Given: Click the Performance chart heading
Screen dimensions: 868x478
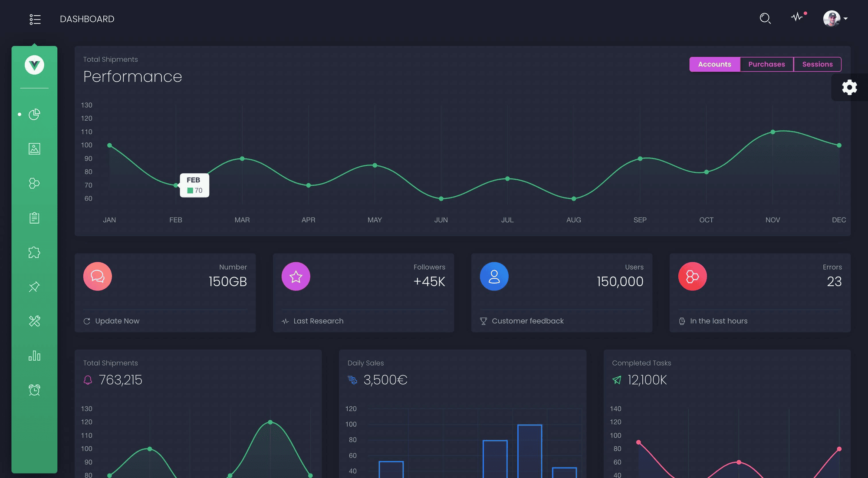Looking at the screenshot, I should (133, 77).
